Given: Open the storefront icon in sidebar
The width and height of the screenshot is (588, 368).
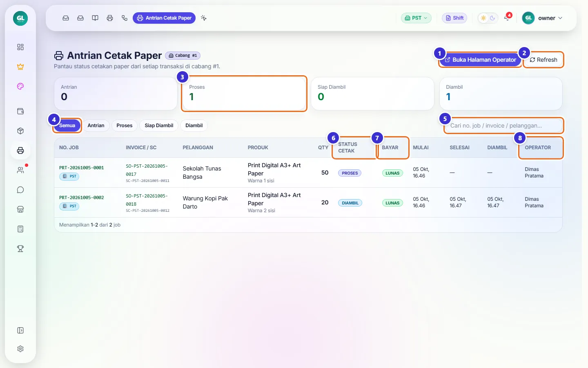Looking at the screenshot, I should (20, 209).
